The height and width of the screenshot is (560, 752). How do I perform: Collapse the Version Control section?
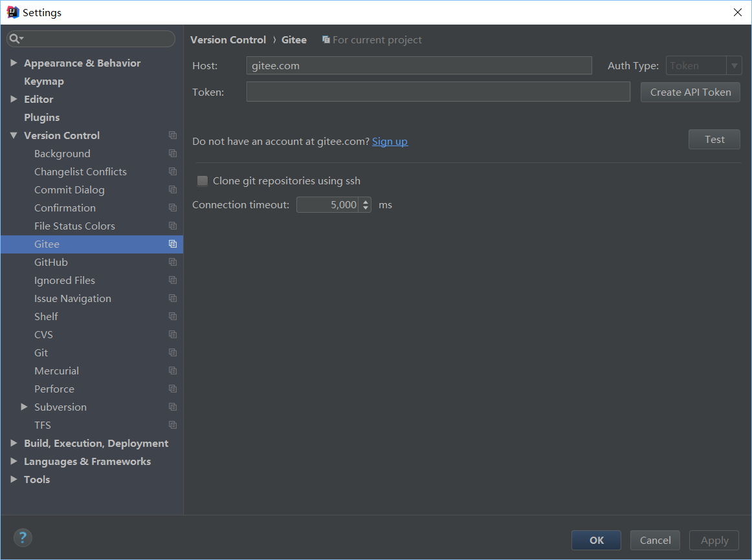[14, 136]
